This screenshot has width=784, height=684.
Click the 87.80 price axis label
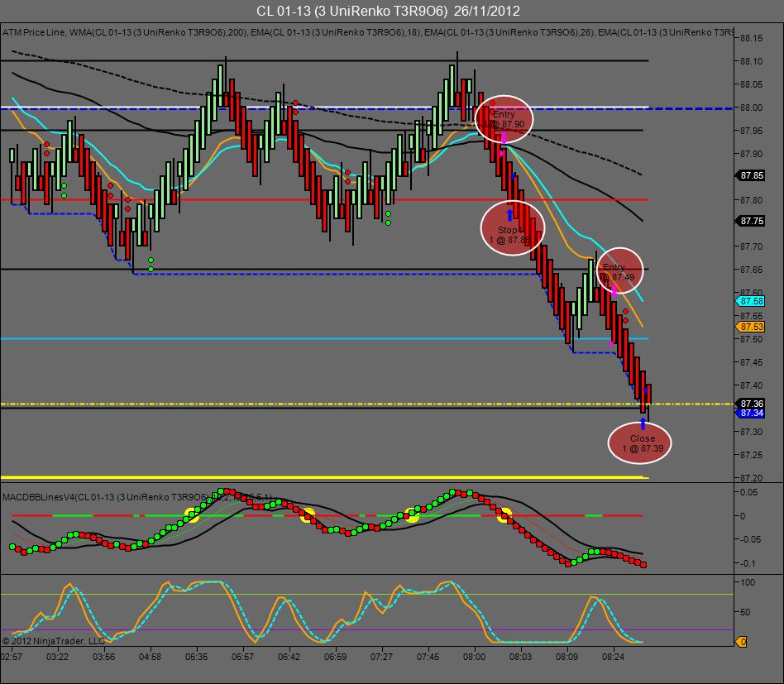click(751, 200)
